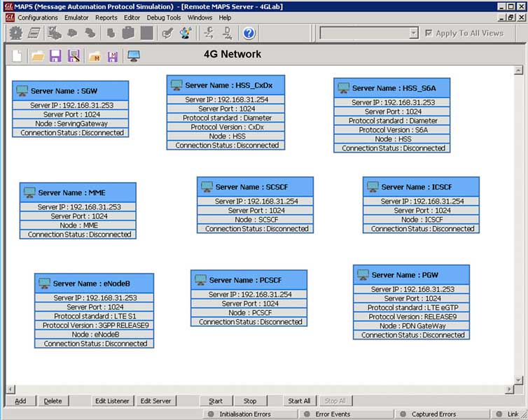Click the multi-colored tool icon

[x=186, y=33]
